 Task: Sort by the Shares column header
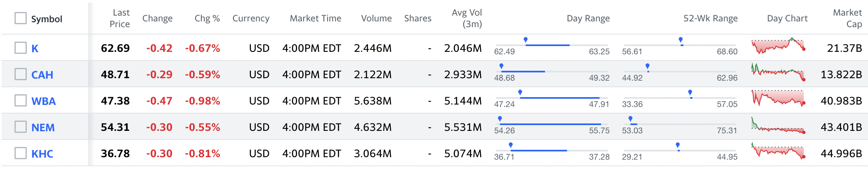417,19
